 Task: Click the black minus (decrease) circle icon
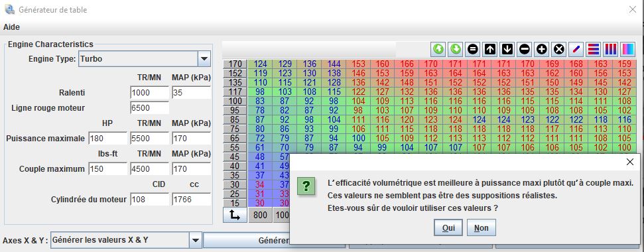[525, 49]
